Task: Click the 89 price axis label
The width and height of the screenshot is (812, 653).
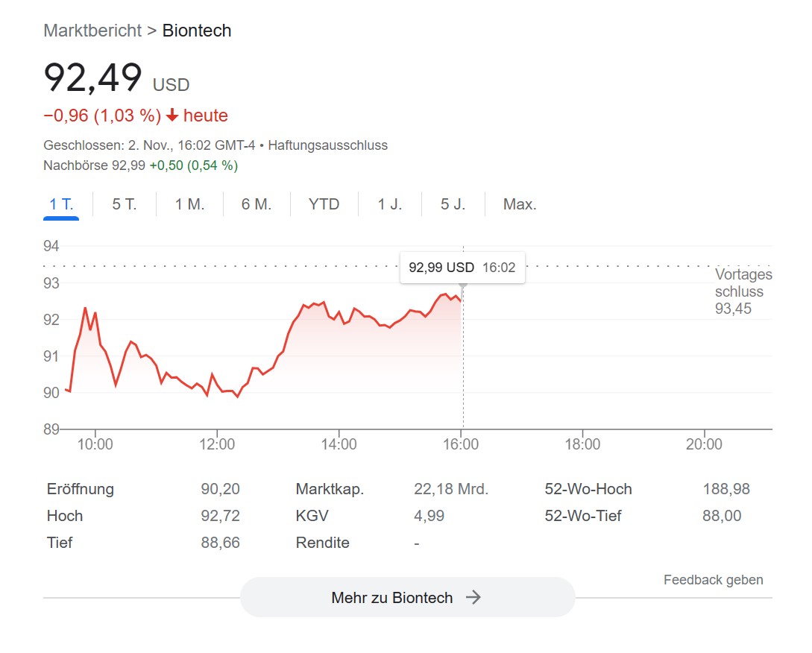Action: pos(51,429)
